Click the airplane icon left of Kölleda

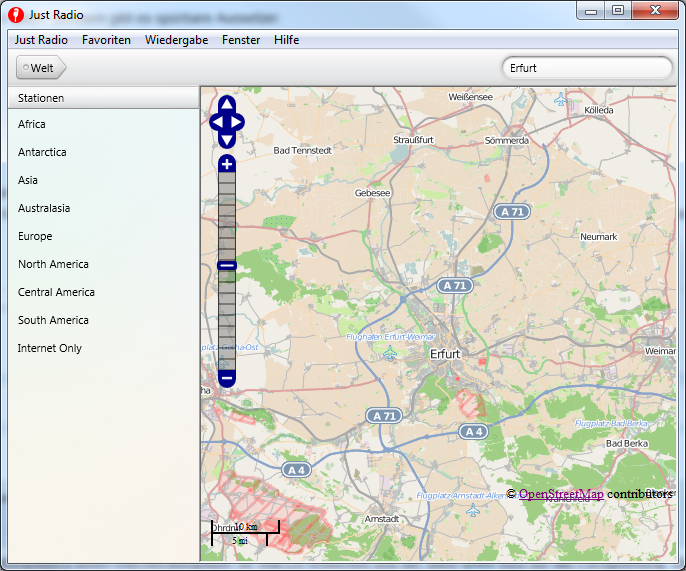[561, 99]
